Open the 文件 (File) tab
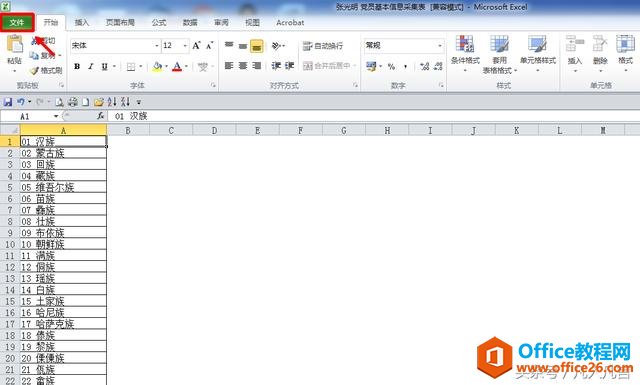 (x=17, y=22)
